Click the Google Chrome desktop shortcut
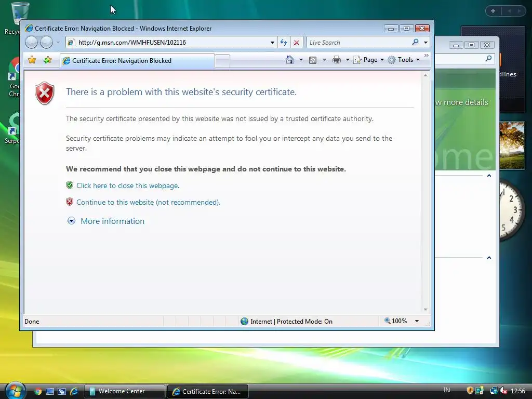The height and width of the screenshot is (399, 532). (x=14, y=78)
